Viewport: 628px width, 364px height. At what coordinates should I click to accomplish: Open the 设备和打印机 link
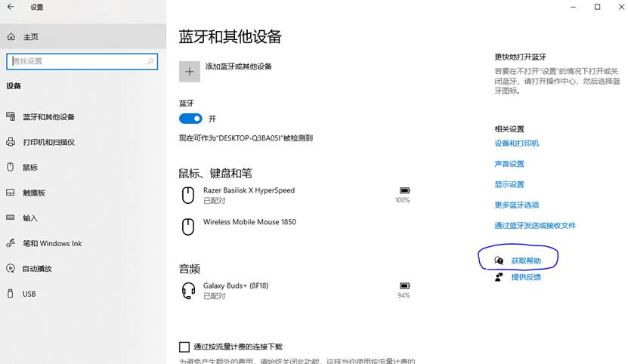(x=517, y=143)
